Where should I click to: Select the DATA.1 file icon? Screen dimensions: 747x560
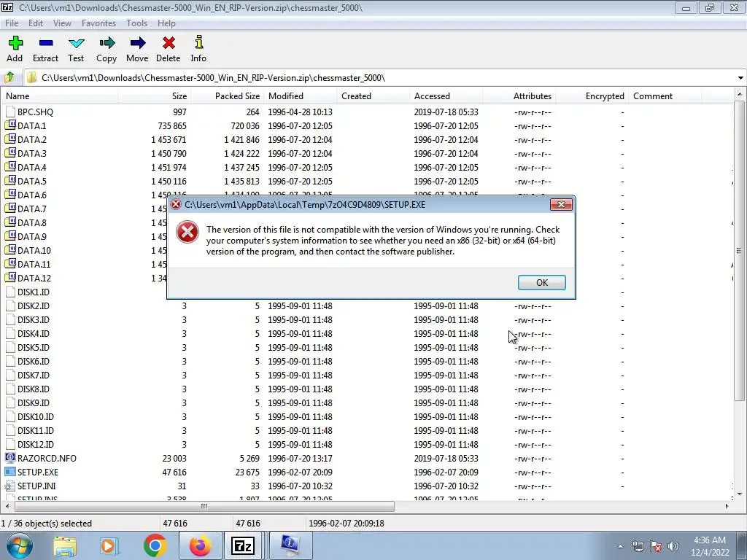coord(10,125)
